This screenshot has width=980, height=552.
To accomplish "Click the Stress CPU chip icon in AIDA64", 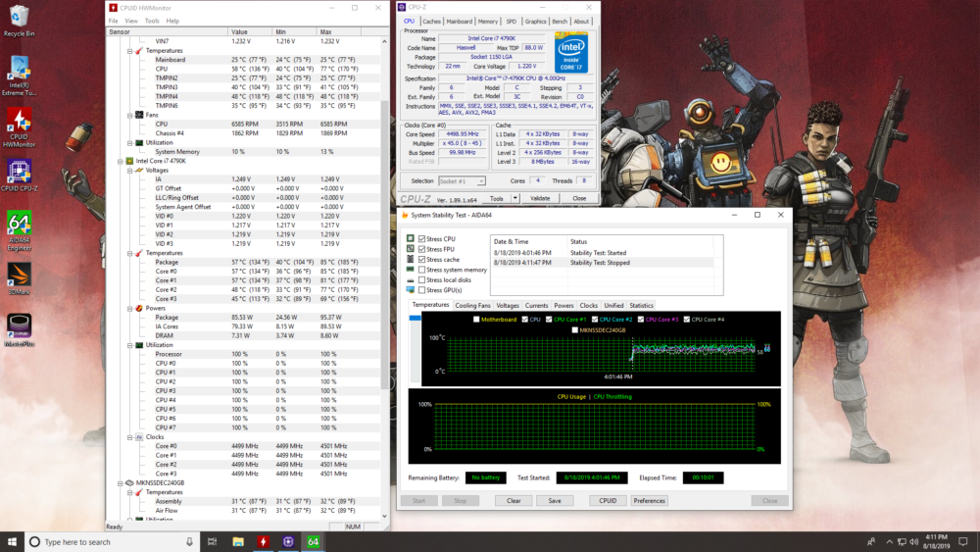I will coord(410,238).
